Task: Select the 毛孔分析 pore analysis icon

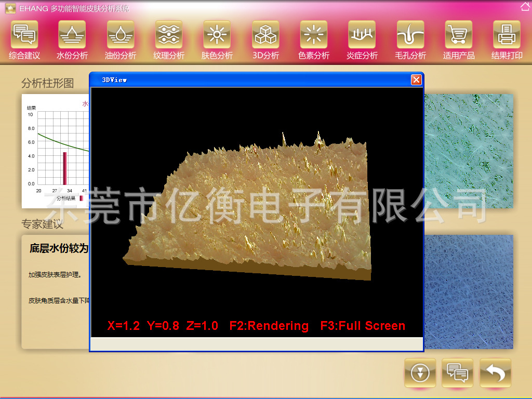Action: [x=410, y=35]
